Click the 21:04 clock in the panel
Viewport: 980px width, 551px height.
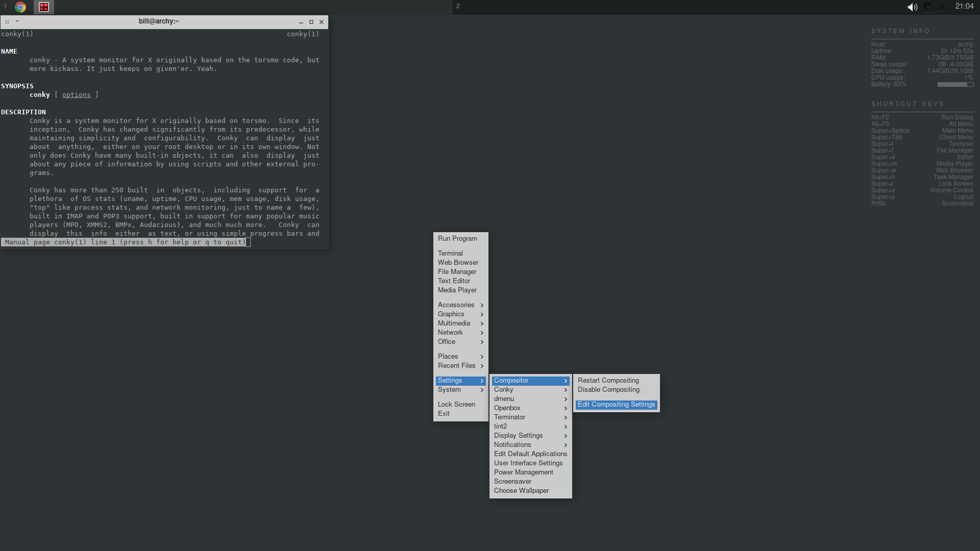964,6
